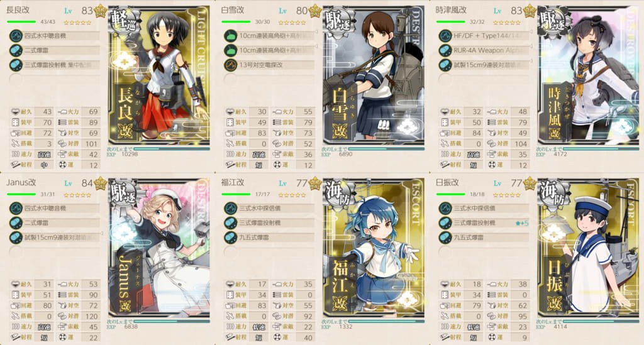This screenshot has width=644, height=345.
Task: Click the 海防 ship type badge on 福江改 card
Action: [x=338, y=192]
